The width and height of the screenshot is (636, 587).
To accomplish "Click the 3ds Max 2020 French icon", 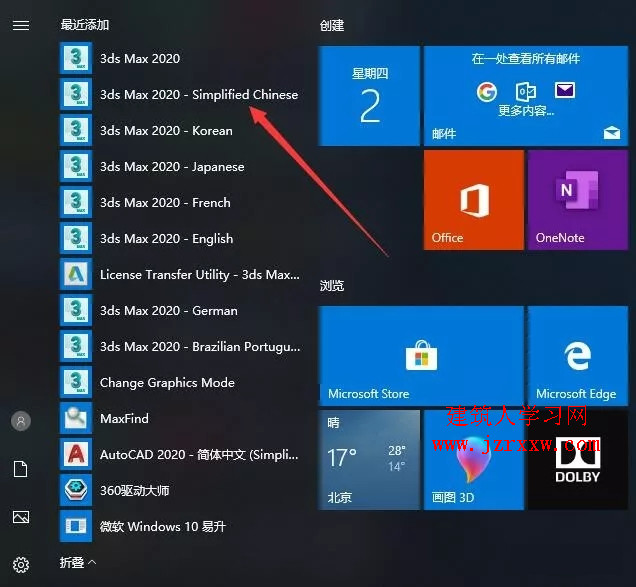I will 76,202.
